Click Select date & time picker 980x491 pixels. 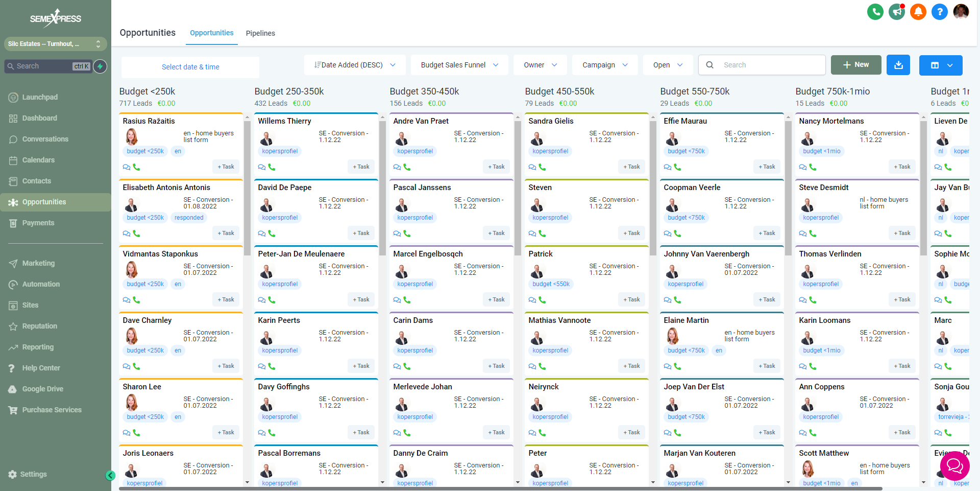190,67
